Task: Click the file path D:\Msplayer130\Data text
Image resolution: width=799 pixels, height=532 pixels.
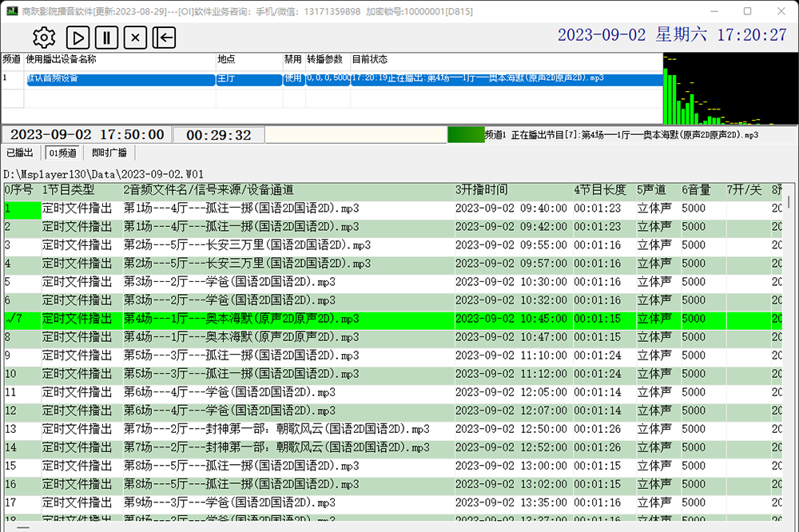Action: pos(103,174)
